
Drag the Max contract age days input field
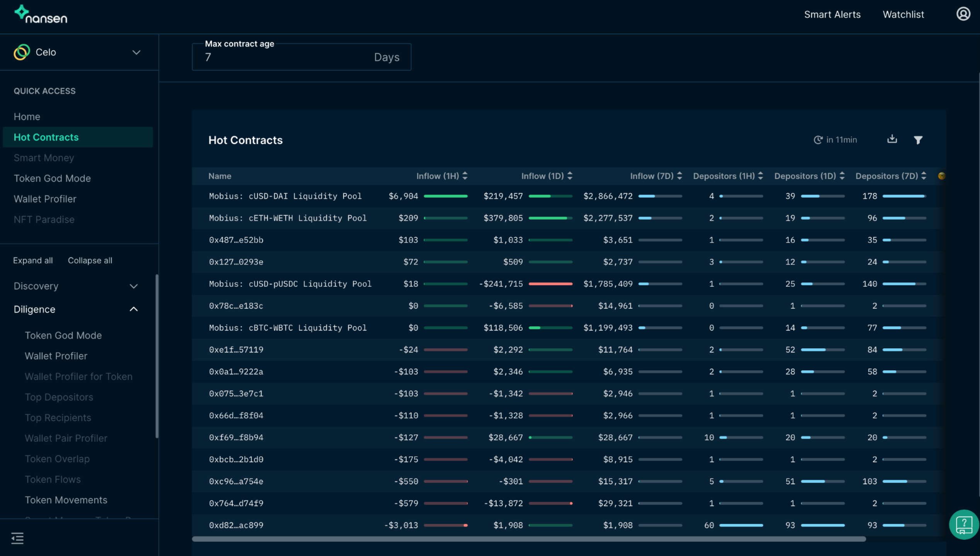pos(301,56)
